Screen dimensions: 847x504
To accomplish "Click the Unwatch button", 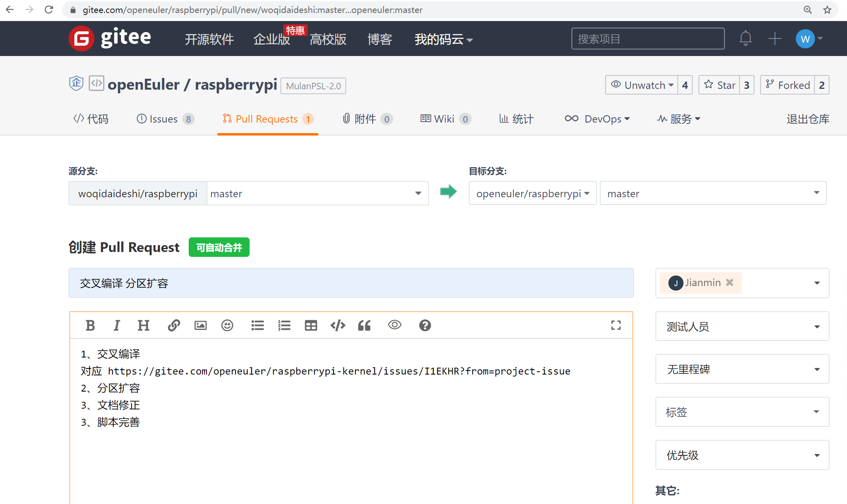I will (642, 85).
